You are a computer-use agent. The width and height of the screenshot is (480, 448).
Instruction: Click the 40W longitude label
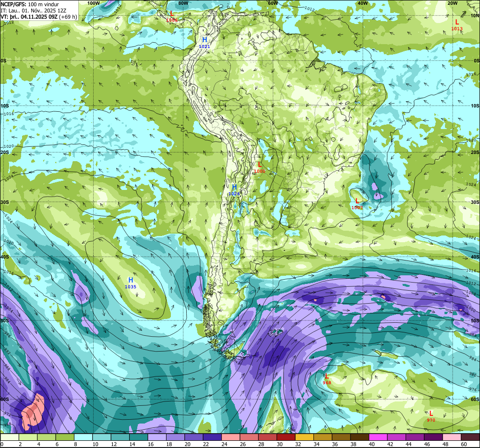pos(362,3)
